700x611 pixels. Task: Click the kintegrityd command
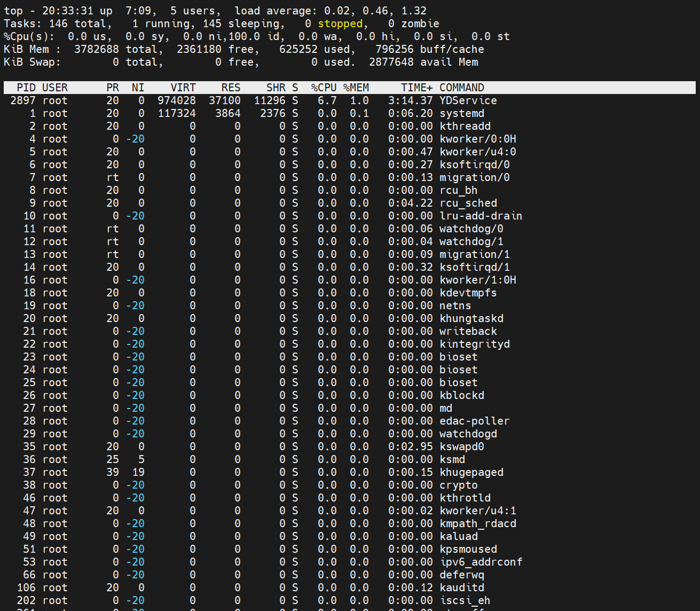(475, 344)
